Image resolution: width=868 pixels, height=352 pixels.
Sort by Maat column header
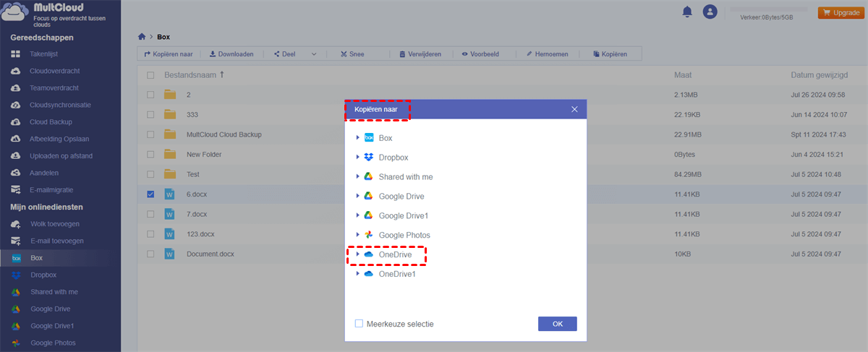click(683, 75)
